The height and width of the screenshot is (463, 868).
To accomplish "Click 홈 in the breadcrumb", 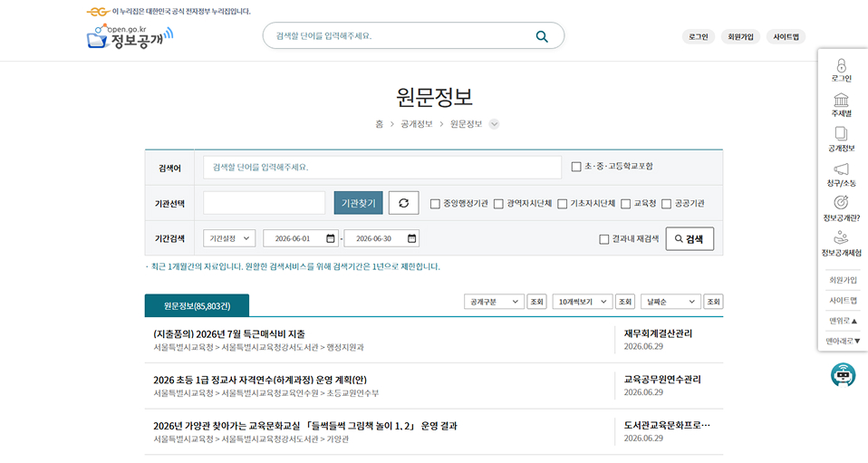I will 380,124.
